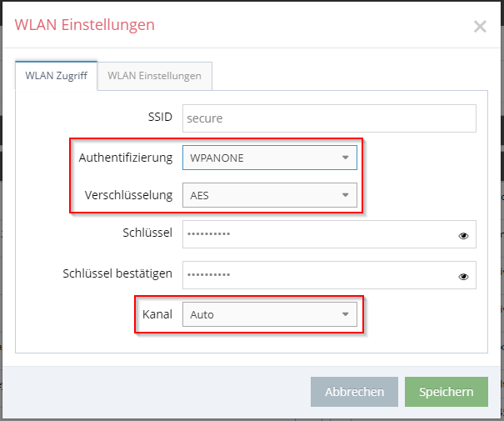
Task: Open the Auto channel selector
Action: [270, 314]
